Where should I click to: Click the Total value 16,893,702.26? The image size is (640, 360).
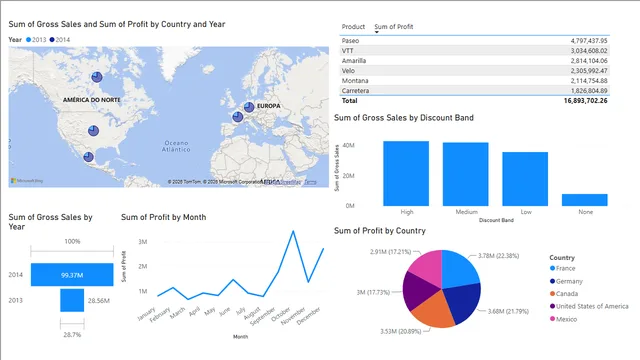pos(585,100)
